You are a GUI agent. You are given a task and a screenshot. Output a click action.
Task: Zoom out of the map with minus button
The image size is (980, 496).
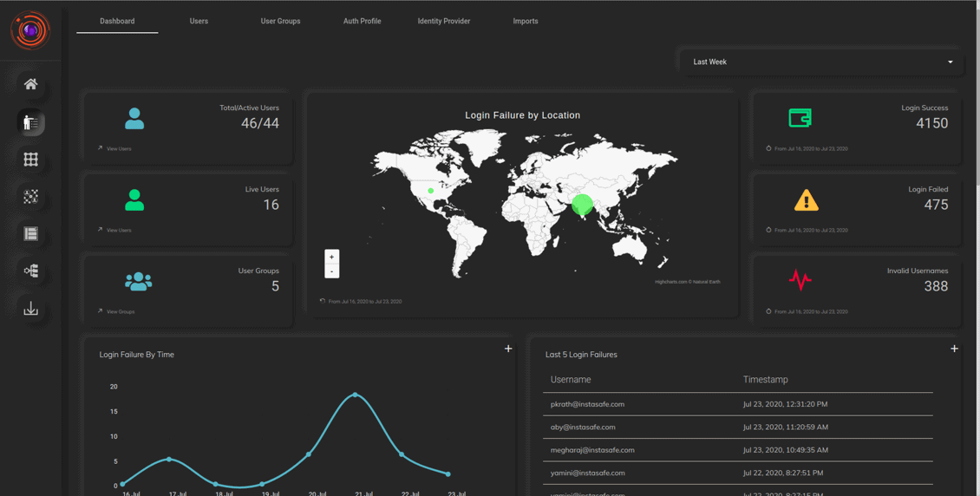[331, 271]
